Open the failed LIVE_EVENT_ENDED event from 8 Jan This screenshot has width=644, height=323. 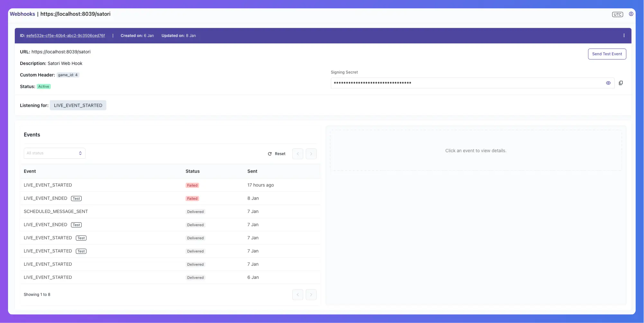[170, 198]
